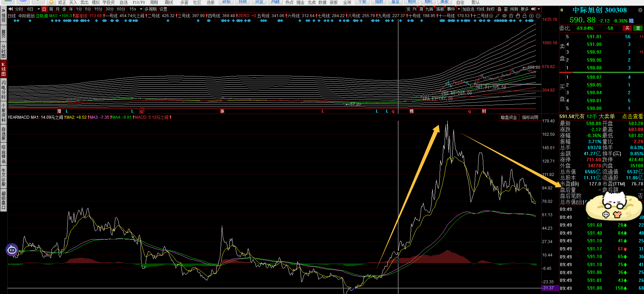
Task: Open the 多周期 multi-period view
Action: pyautogui.click(x=151, y=9)
